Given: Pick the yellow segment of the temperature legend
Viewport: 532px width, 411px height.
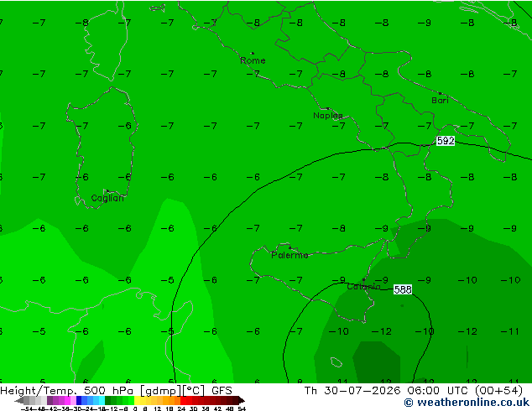Looking at the screenshot, I should pyautogui.click(x=138, y=400).
